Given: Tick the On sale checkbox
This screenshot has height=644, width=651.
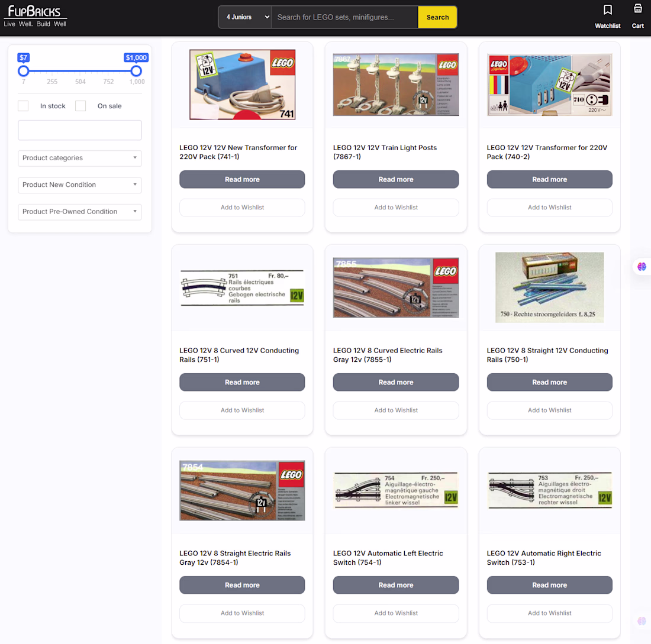Looking at the screenshot, I should coord(80,106).
